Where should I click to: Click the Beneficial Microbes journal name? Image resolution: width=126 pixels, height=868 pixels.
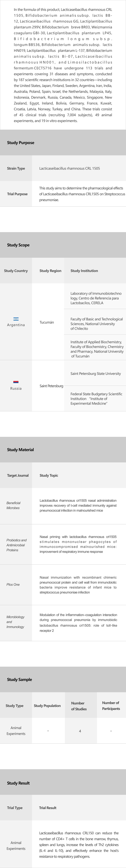[x=13, y=505]
